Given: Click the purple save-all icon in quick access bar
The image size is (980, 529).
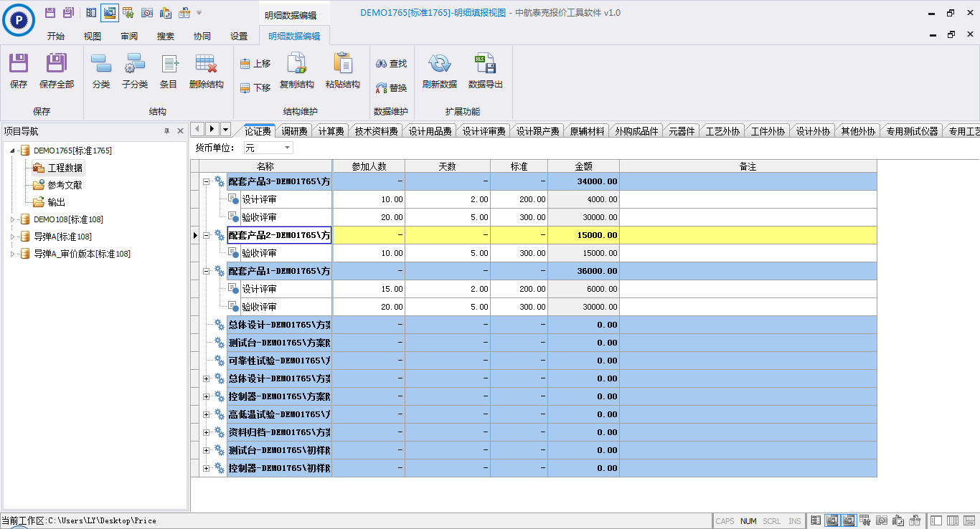Looking at the screenshot, I should (68, 12).
